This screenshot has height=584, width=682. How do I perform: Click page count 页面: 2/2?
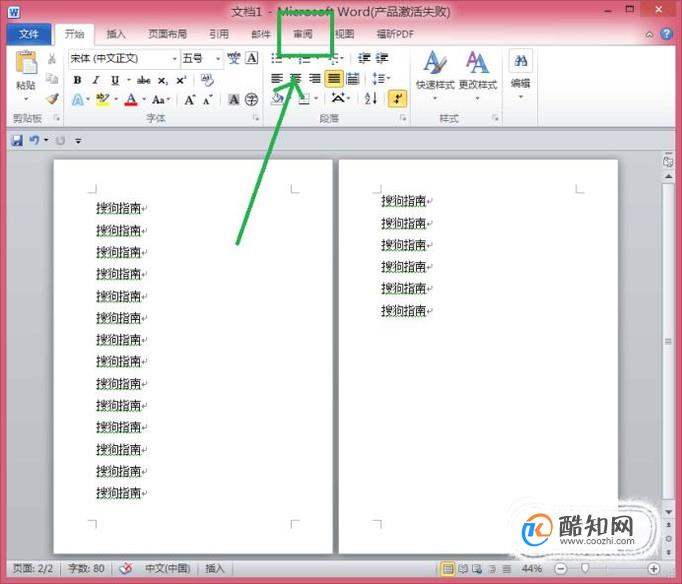pyautogui.click(x=33, y=568)
